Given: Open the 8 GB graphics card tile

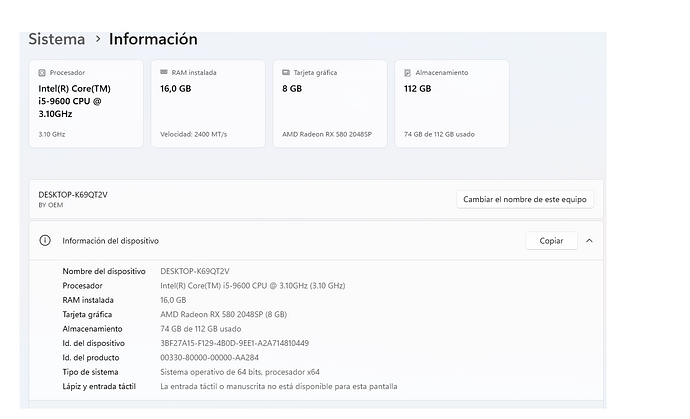Looking at the screenshot, I should click(330, 103).
